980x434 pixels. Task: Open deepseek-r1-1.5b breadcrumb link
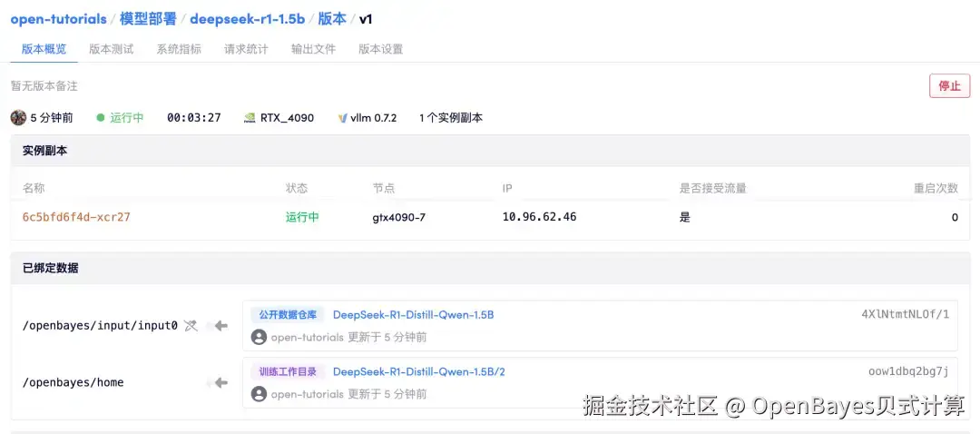(x=248, y=19)
